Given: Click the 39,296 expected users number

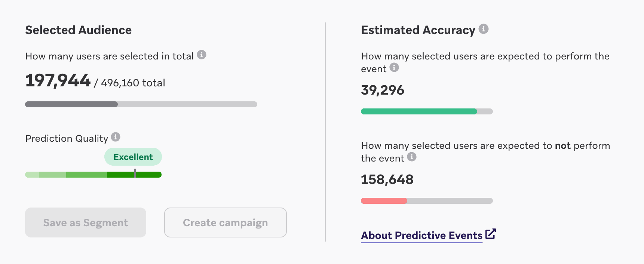Looking at the screenshot, I should coord(383,90).
